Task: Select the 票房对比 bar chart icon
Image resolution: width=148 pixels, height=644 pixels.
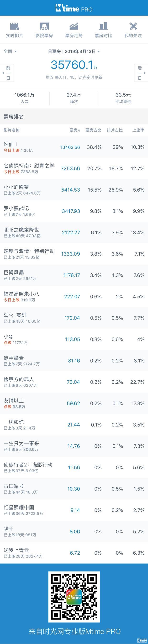Action: pos(103,26)
